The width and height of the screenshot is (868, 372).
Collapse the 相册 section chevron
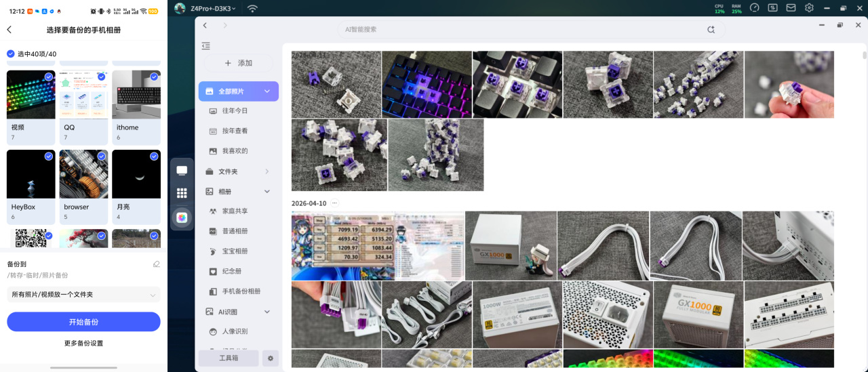point(267,192)
